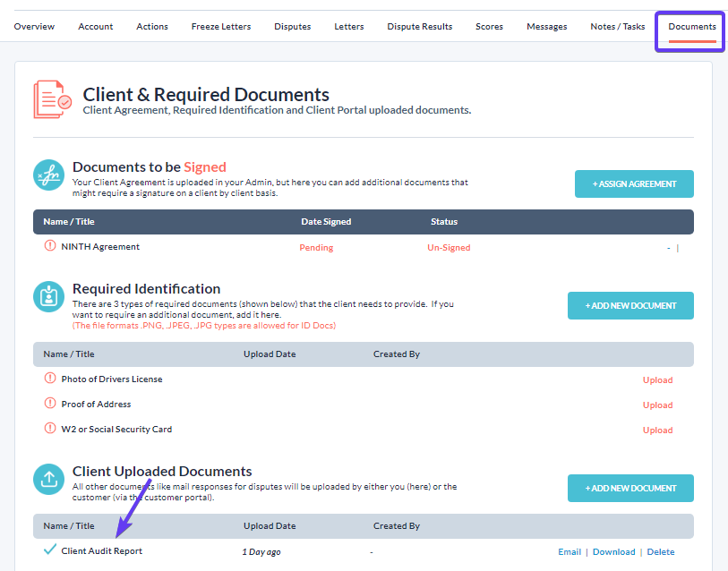Upload the Photo of Drivers License
The image size is (728, 571).
pos(657,379)
